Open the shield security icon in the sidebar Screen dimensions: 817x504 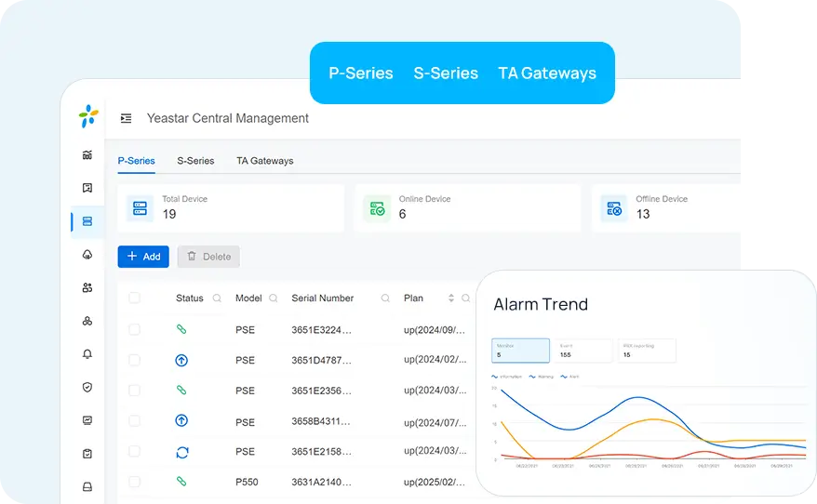(87, 387)
